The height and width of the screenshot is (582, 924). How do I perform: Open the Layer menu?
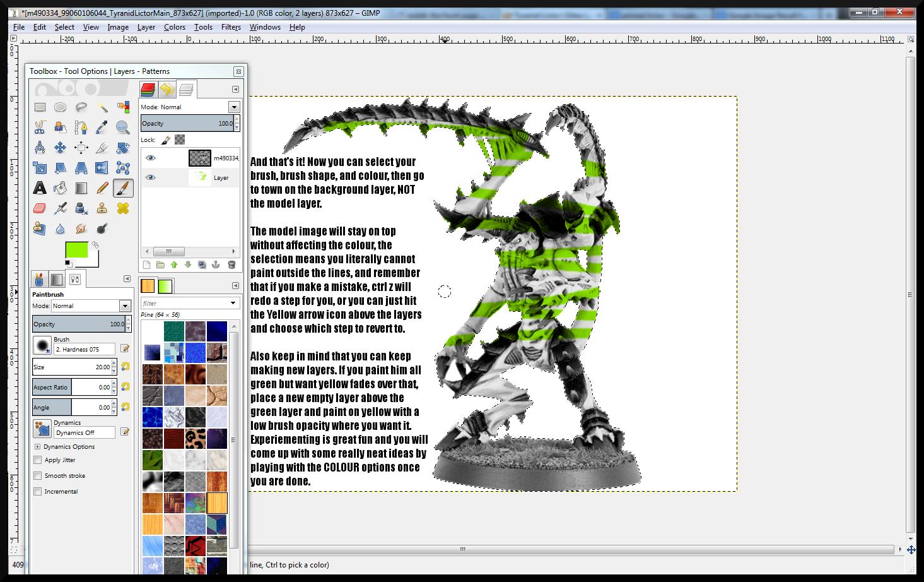coord(146,27)
